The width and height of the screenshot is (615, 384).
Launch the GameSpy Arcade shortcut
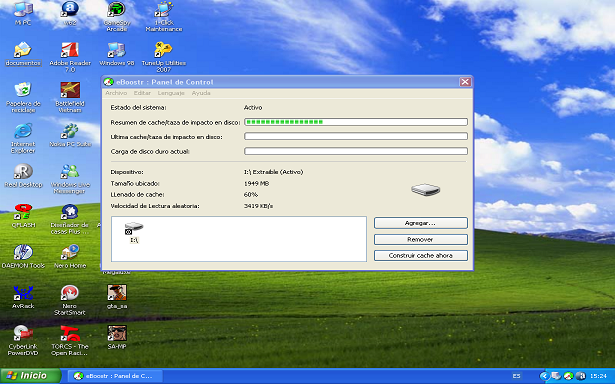click(116, 16)
